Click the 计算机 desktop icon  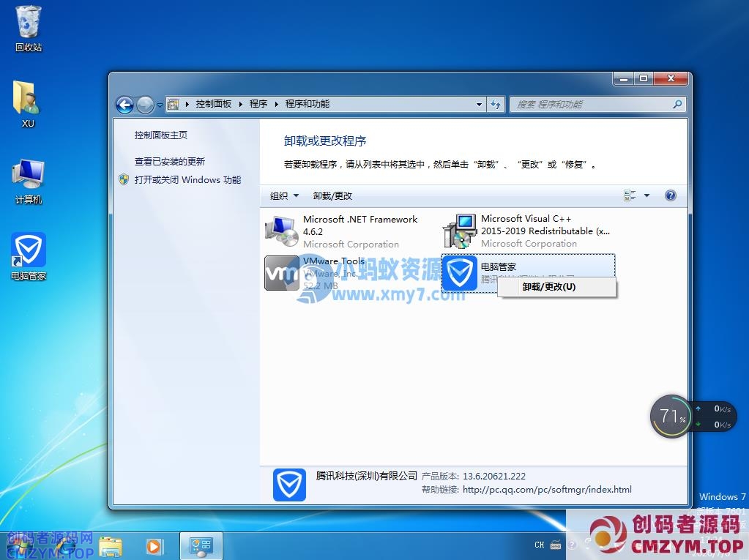[x=29, y=174]
